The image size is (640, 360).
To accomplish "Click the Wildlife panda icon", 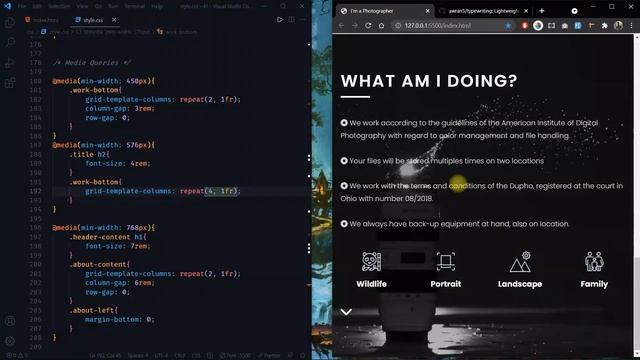I will tap(371, 261).
